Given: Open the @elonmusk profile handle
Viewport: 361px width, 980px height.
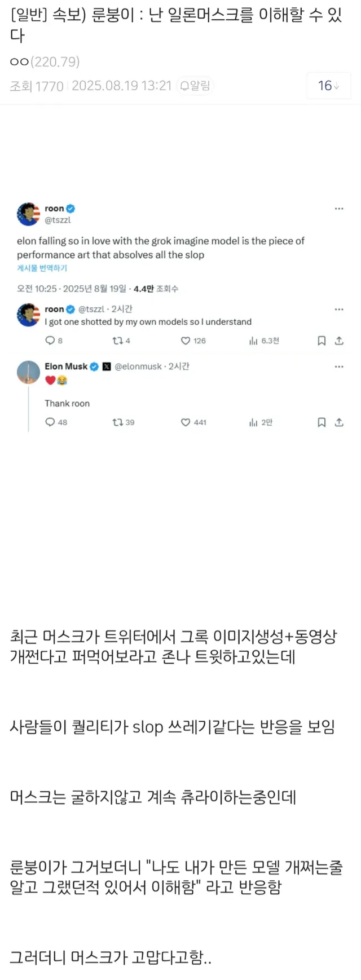Looking at the screenshot, I should (x=137, y=367).
